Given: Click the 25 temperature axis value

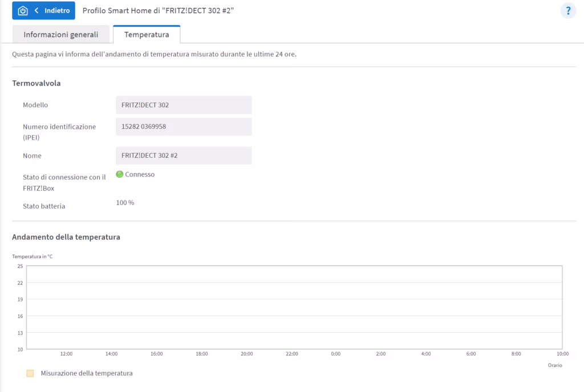Looking at the screenshot, I should point(20,266).
